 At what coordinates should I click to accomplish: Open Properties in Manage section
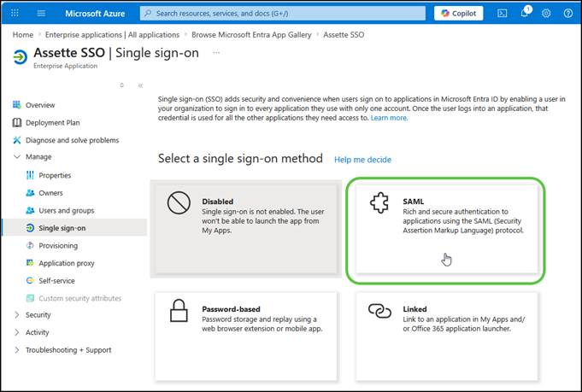coord(55,175)
